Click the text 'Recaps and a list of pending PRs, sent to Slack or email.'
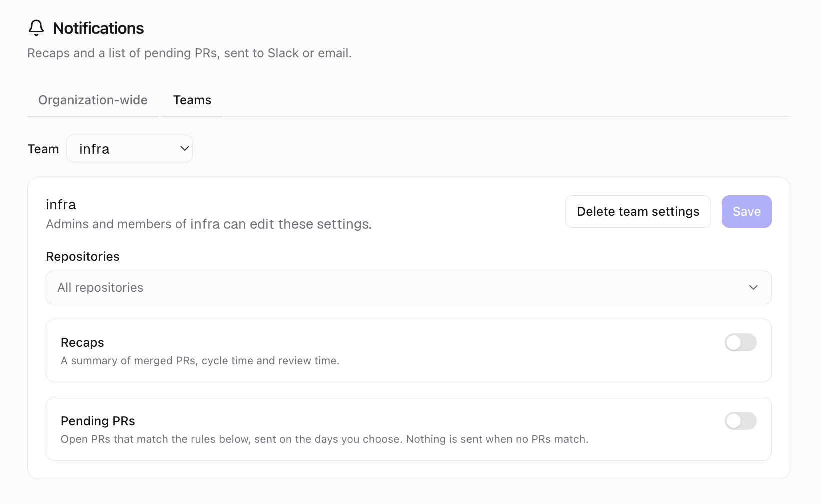821x504 pixels. (x=190, y=53)
